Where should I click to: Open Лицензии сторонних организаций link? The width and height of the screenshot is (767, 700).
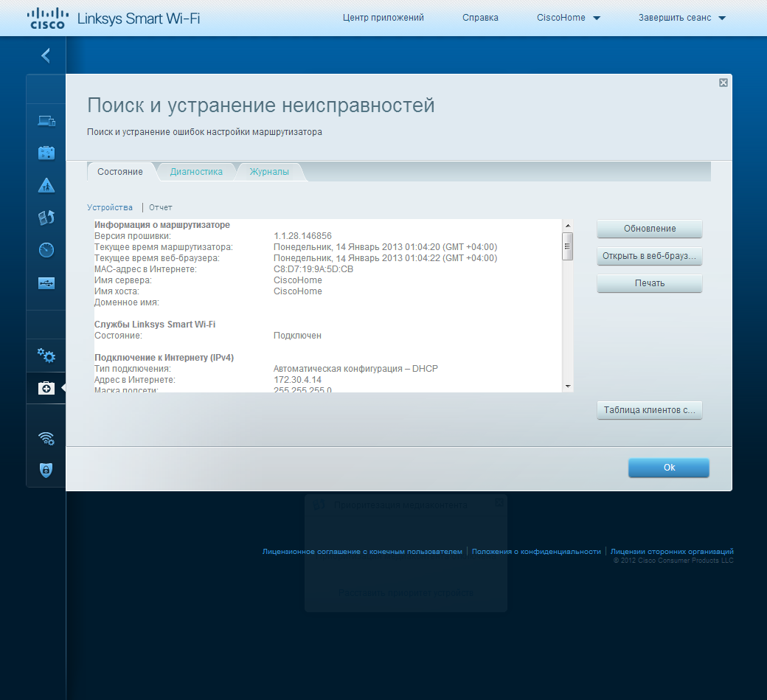click(672, 551)
